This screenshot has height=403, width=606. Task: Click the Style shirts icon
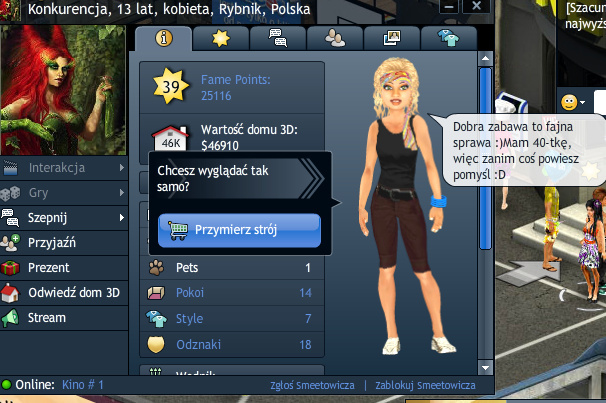(x=156, y=318)
